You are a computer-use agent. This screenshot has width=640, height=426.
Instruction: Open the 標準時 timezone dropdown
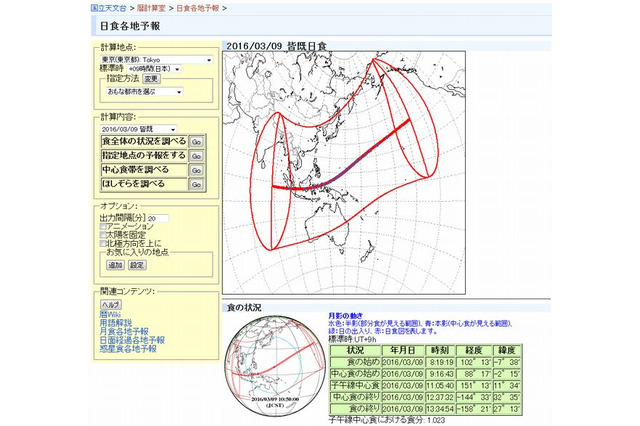pyautogui.click(x=154, y=69)
